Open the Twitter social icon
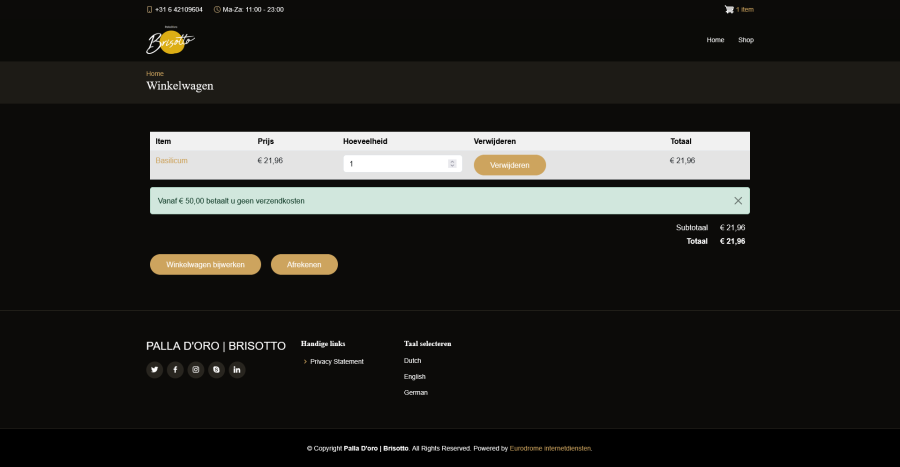 coord(155,370)
